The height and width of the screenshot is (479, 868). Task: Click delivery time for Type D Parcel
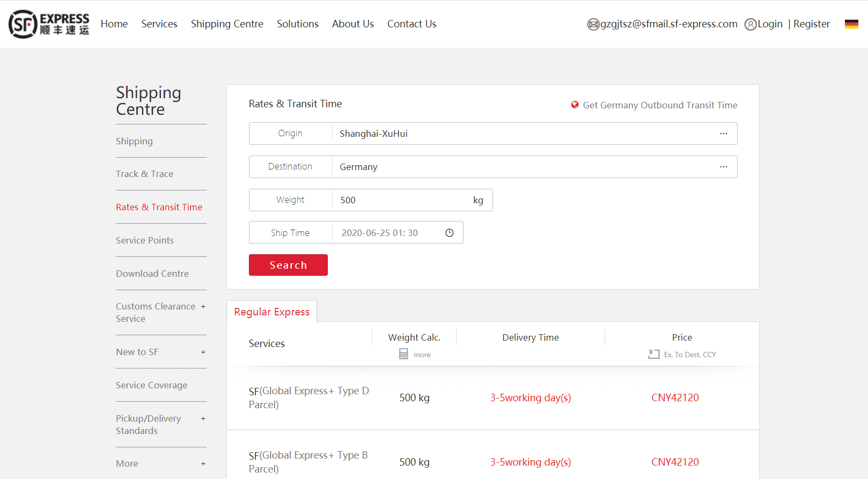coord(531,397)
